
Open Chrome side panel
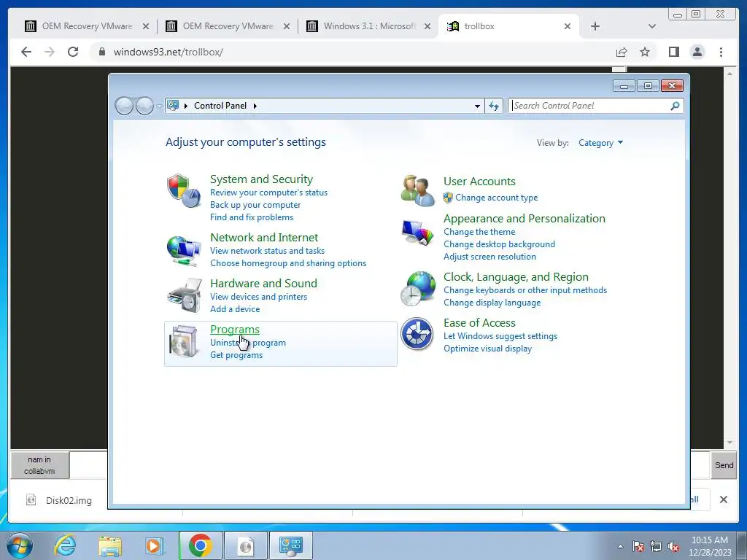(x=673, y=52)
